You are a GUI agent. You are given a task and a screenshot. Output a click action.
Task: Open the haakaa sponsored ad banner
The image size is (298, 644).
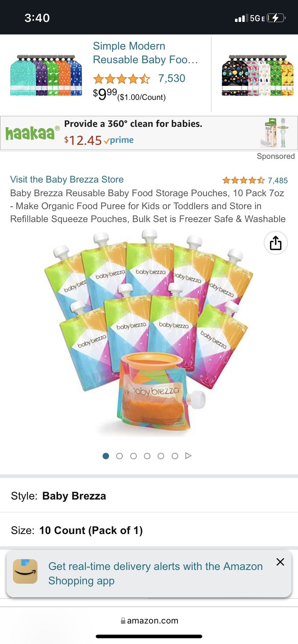(x=149, y=133)
